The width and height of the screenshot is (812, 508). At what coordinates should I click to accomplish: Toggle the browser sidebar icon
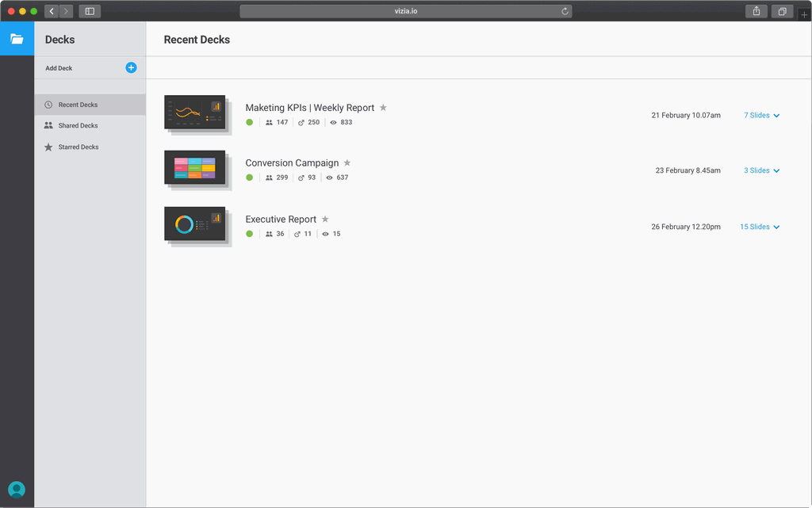point(90,11)
